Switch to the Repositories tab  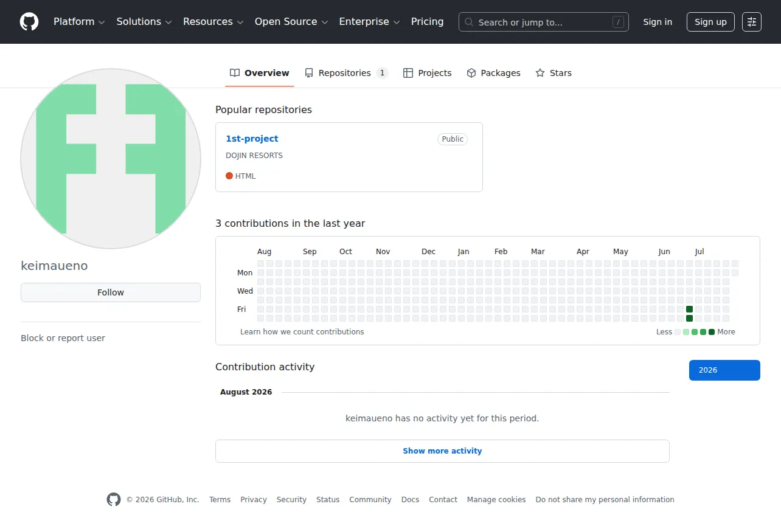coord(346,73)
